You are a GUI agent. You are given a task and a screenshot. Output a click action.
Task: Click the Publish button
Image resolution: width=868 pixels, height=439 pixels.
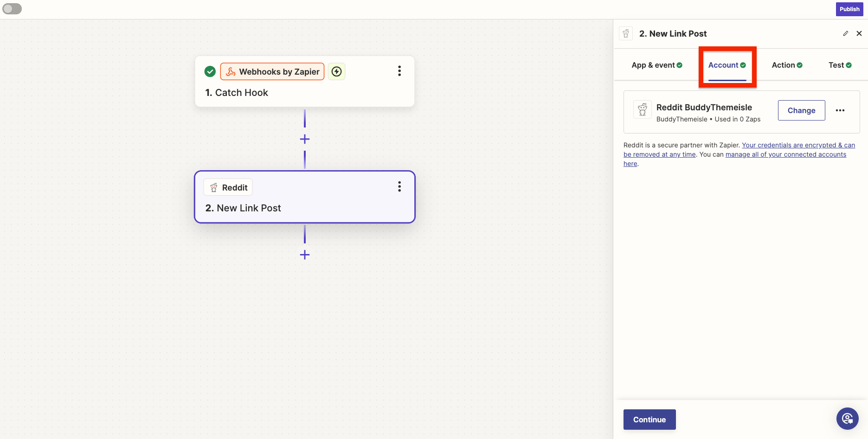849,9
